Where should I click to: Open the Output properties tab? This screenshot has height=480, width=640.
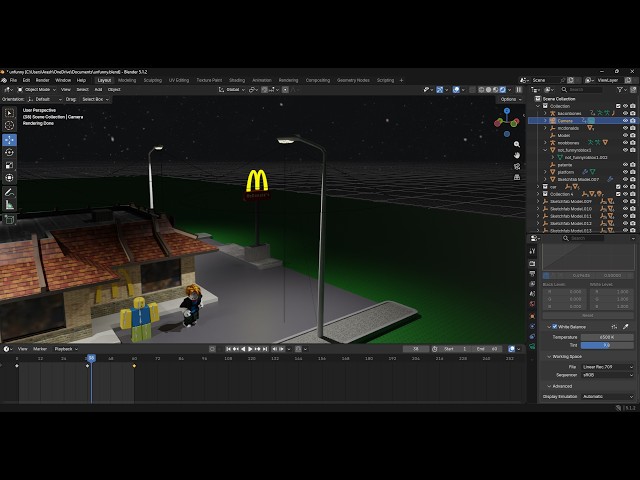532,274
